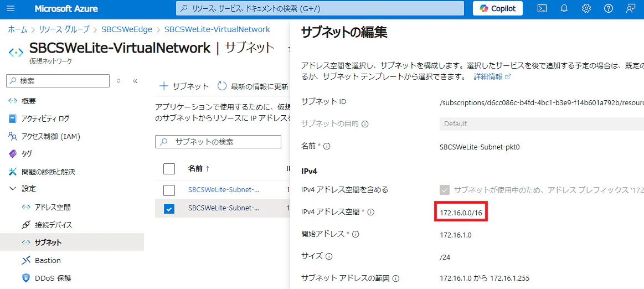This screenshot has height=289, width=644.
Task: Refresh with 最新の情報に更新
Action: tap(253, 86)
